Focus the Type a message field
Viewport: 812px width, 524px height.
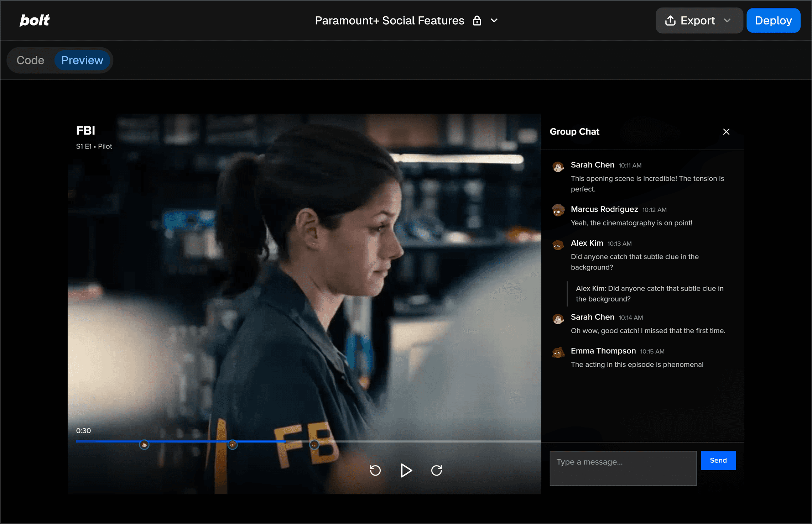pyautogui.click(x=623, y=468)
